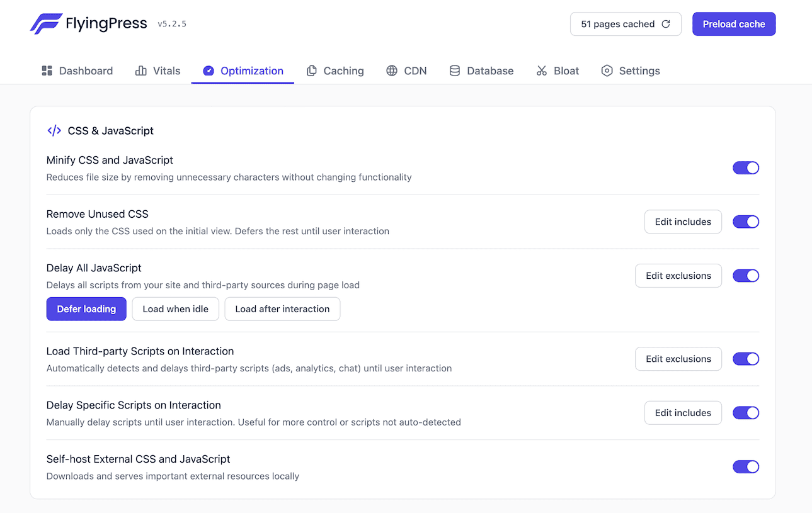This screenshot has width=812, height=513.
Task: Open the Settings gear icon
Action: (607, 70)
